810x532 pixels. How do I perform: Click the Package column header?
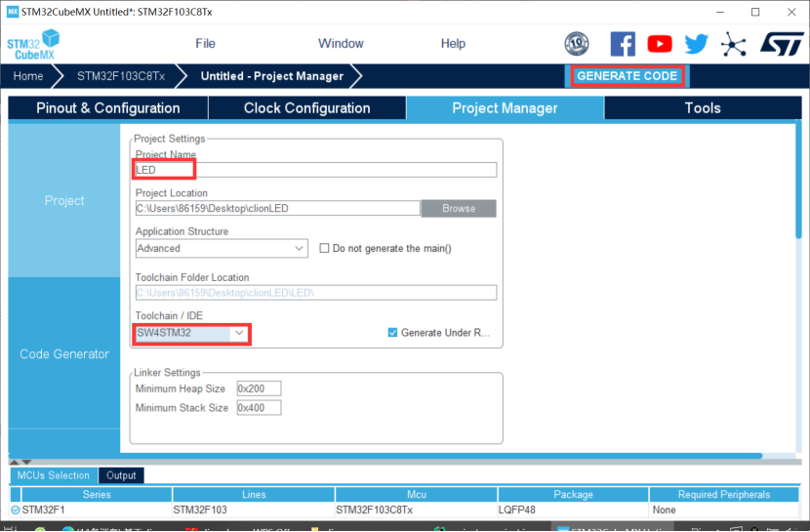pyautogui.click(x=573, y=494)
